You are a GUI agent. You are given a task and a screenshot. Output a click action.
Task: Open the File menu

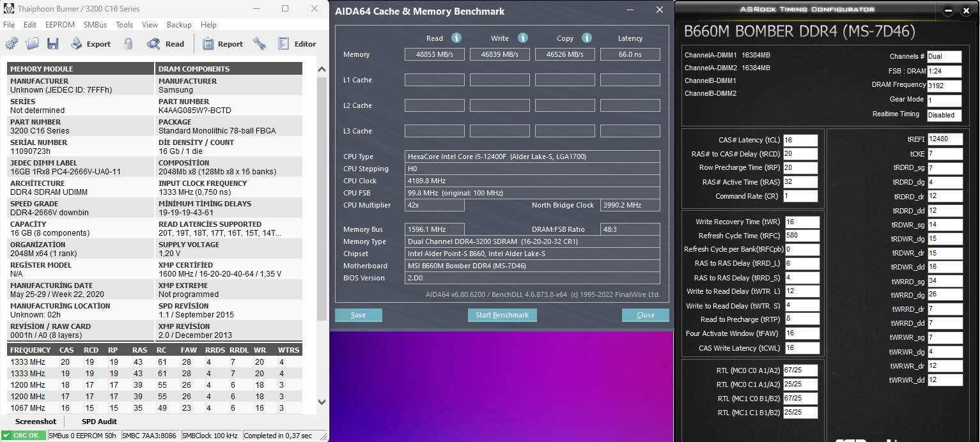[9, 25]
